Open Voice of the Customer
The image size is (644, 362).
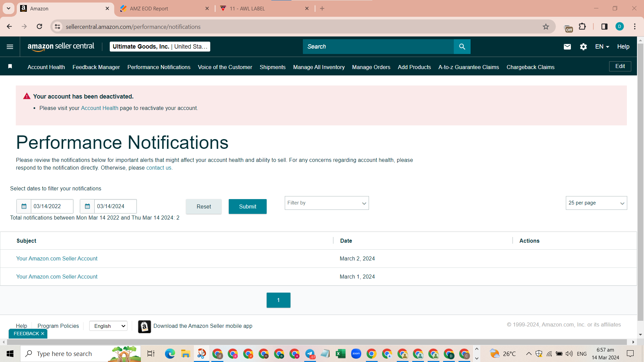(225, 67)
